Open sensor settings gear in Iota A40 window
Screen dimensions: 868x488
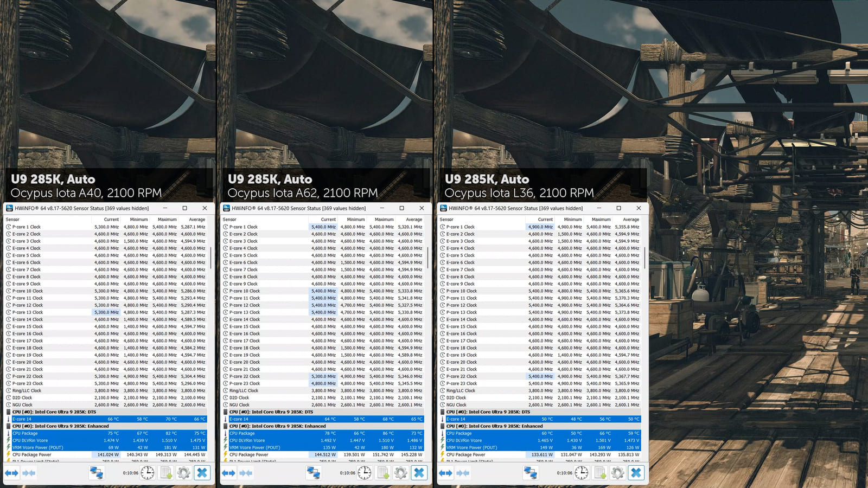click(x=183, y=473)
